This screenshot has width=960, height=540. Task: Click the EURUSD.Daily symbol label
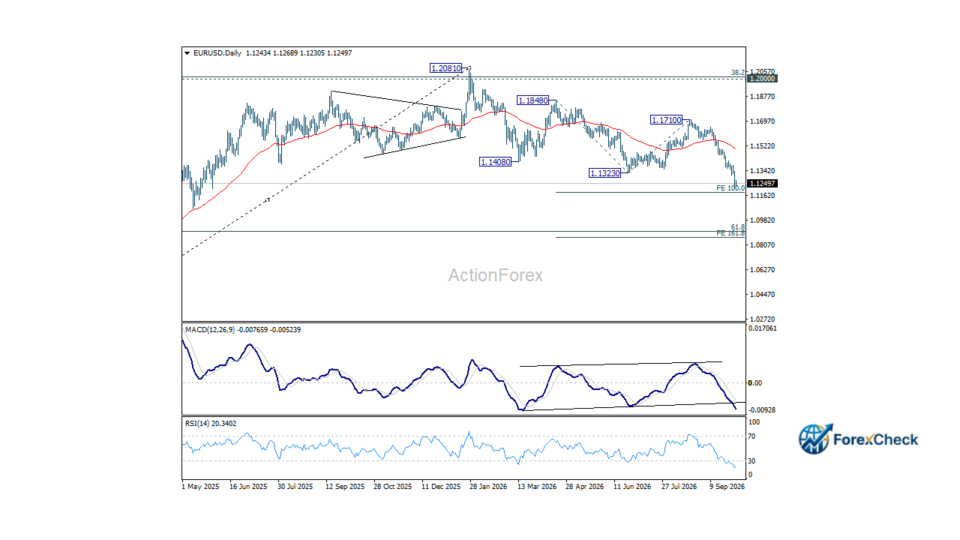coord(217,53)
